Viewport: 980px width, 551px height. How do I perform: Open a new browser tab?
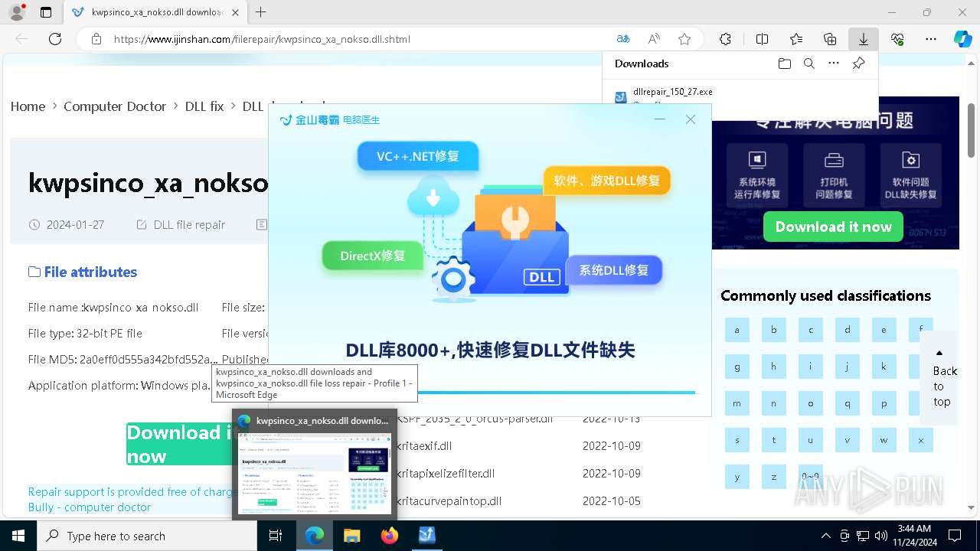(261, 12)
